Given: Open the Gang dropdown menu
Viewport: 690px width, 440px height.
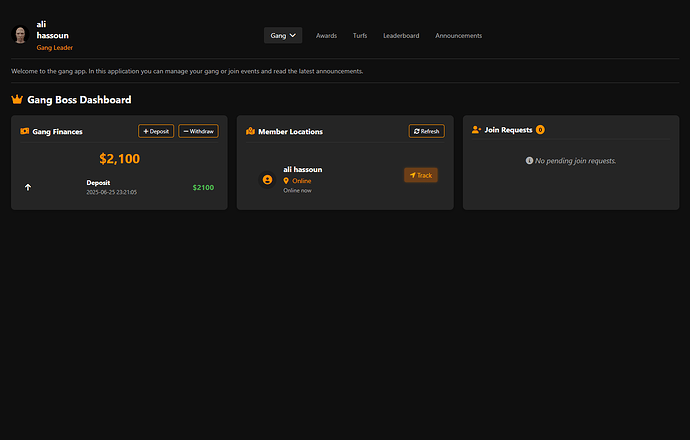Looking at the screenshot, I should pos(283,36).
